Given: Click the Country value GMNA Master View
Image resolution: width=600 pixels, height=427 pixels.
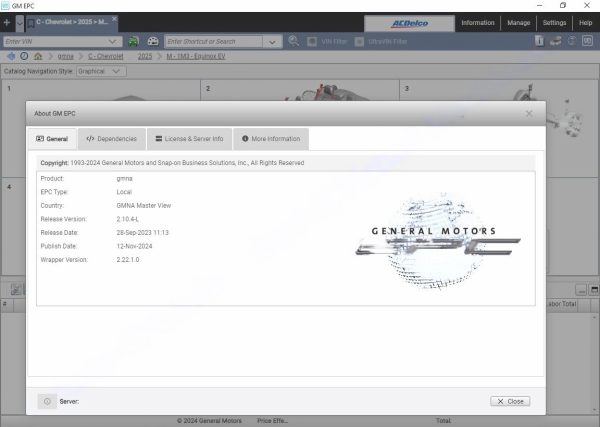Looking at the screenshot, I should pyautogui.click(x=143, y=206).
